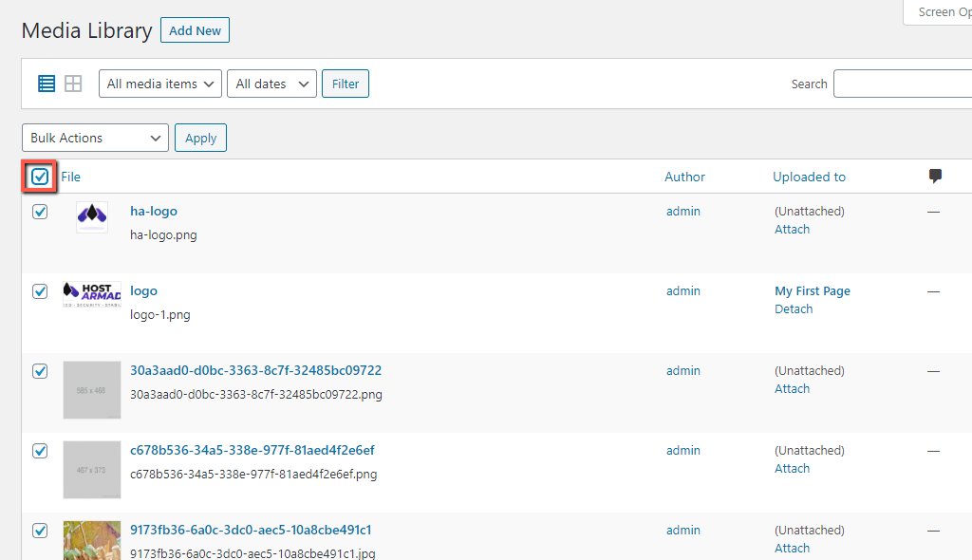Open the c678b536-34a5-338e-977f-81aed4f2e6ef title link
Viewport: 972px width, 560px height.
coord(252,450)
